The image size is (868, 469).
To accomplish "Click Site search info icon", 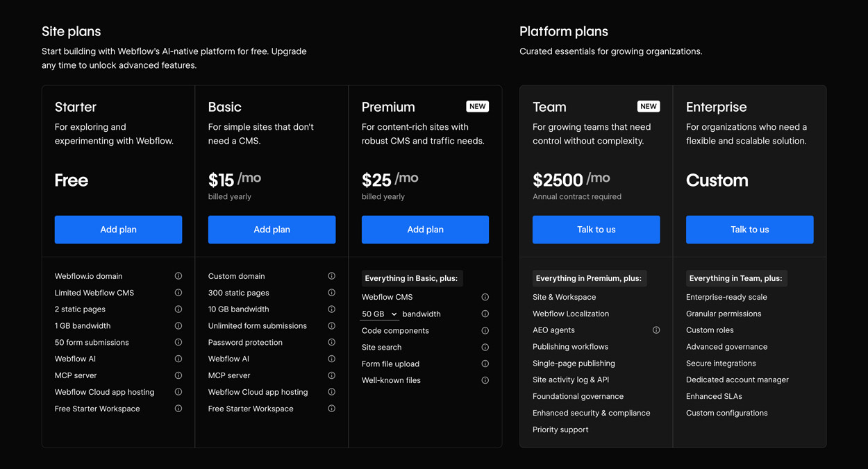I will 485,348.
